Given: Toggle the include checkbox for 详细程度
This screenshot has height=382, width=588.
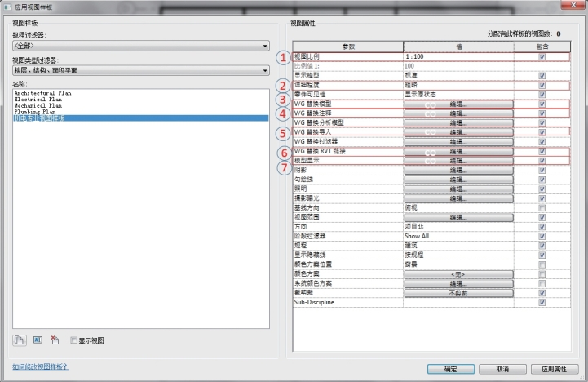Looking at the screenshot, I should (542, 85).
